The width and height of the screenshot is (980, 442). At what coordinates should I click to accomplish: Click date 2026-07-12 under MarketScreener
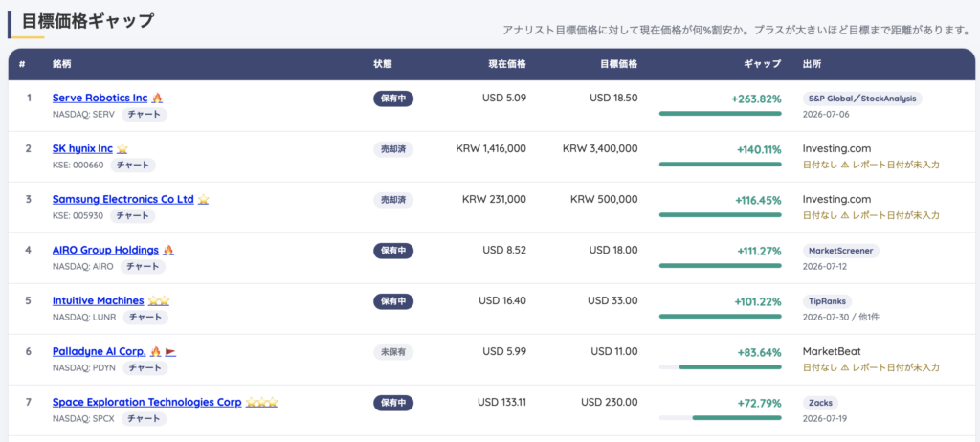[x=826, y=266]
